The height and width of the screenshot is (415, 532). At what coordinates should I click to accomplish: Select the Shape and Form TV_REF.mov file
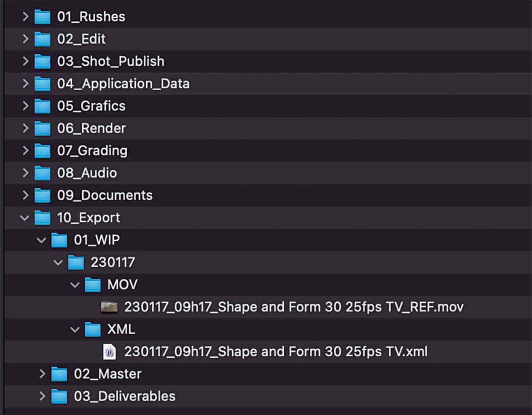[x=294, y=307]
